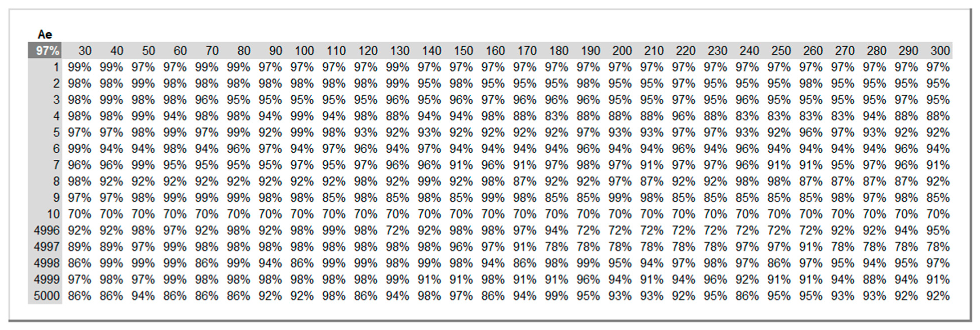Image resolution: width=980 pixels, height=330 pixels.
Task: Click row header 10
Action: (53, 214)
